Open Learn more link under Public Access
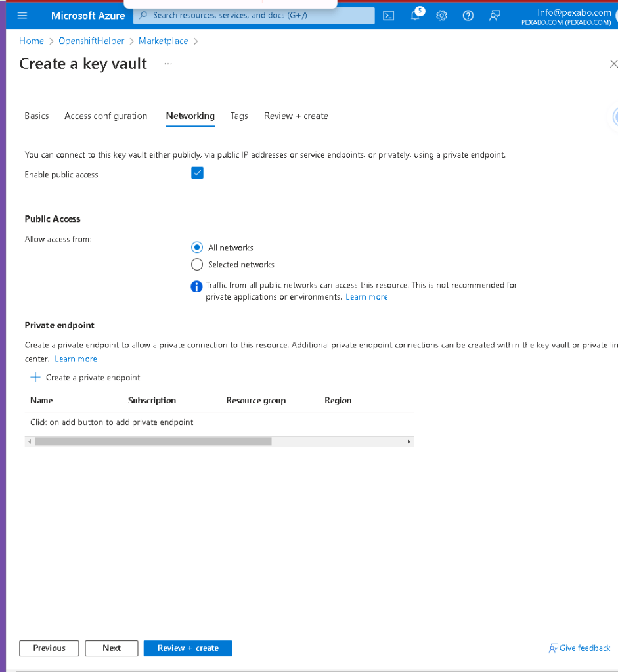 click(366, 296)
